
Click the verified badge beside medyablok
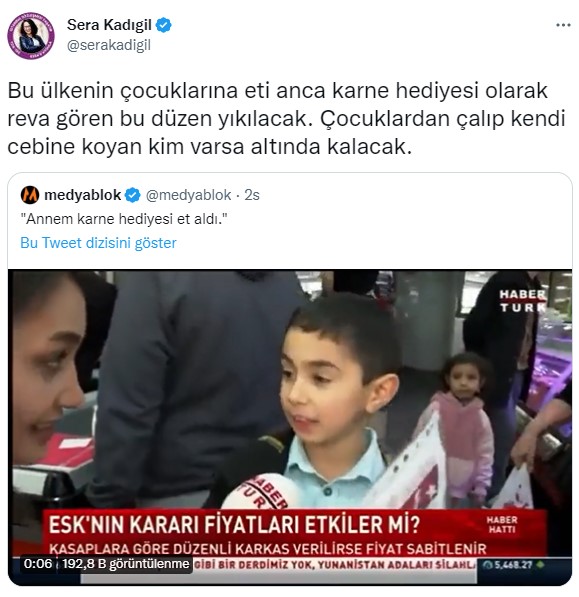132,195
